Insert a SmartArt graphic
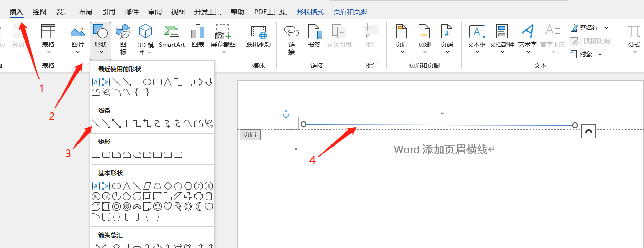Viewport: 644px width, 248px height. [171, 36]
